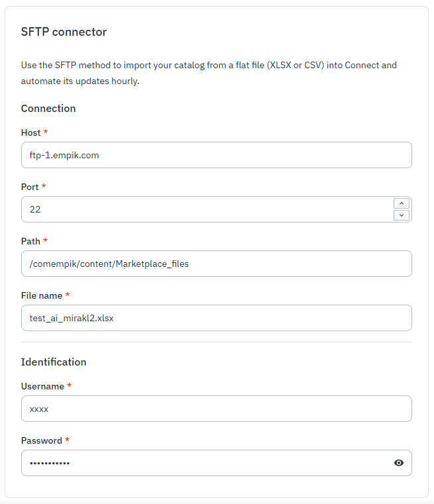Viewport: 434px width, 504px height.
Task: Click the divider line above Identification
Action: pyautogui.click(x=216, y=342)
